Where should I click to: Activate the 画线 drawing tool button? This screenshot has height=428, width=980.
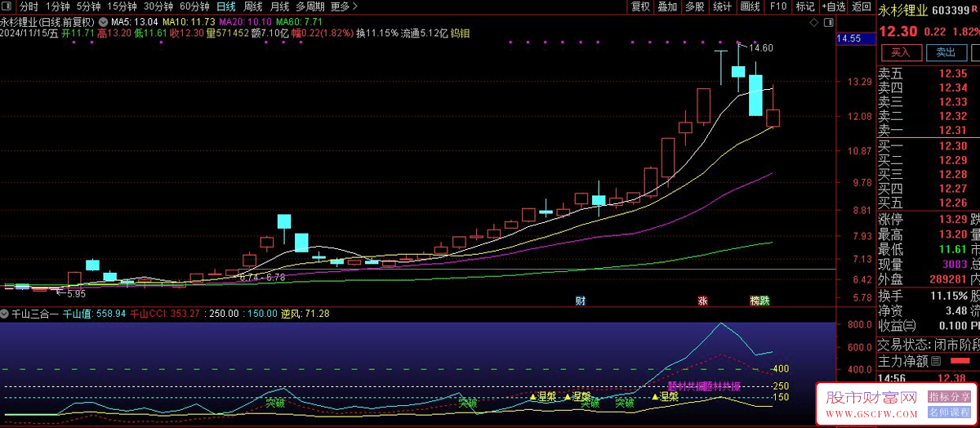pyautogui.click(x=750, y=7)
